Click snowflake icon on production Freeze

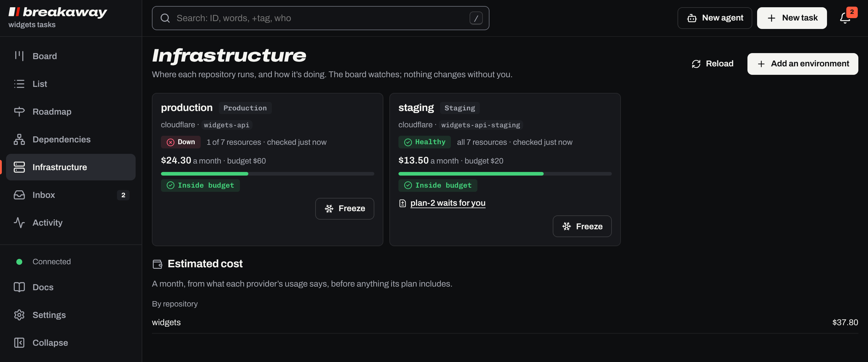click(x=329, y=209)
